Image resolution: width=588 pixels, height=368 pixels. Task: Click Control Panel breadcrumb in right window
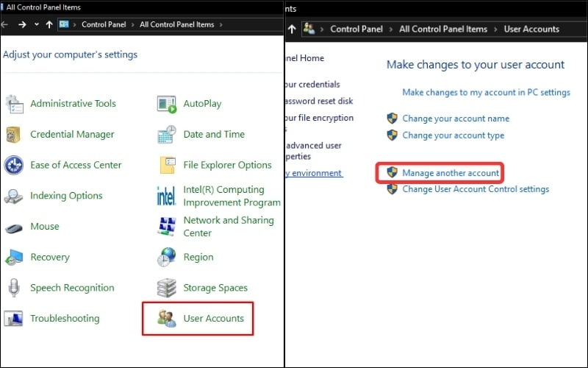click(356, 29)
